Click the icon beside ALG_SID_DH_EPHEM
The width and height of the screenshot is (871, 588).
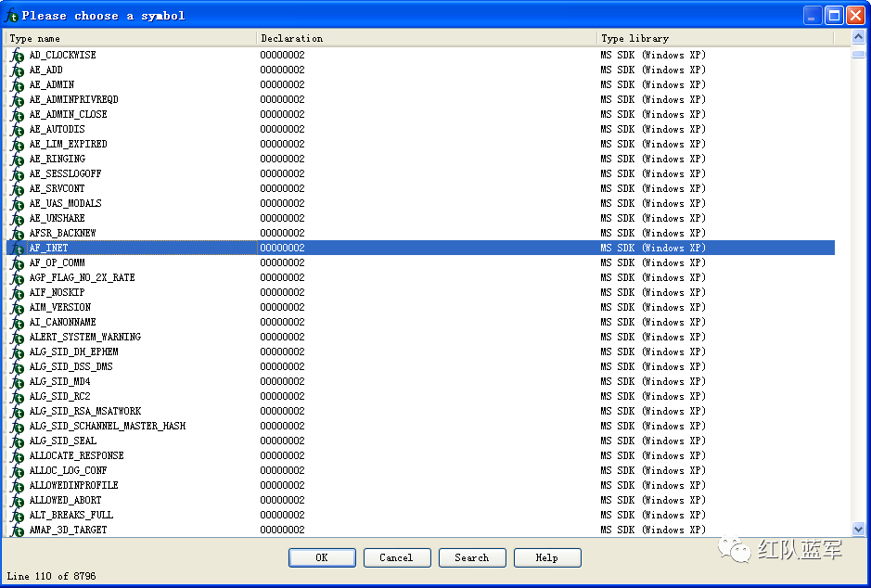tap(18, 352)
